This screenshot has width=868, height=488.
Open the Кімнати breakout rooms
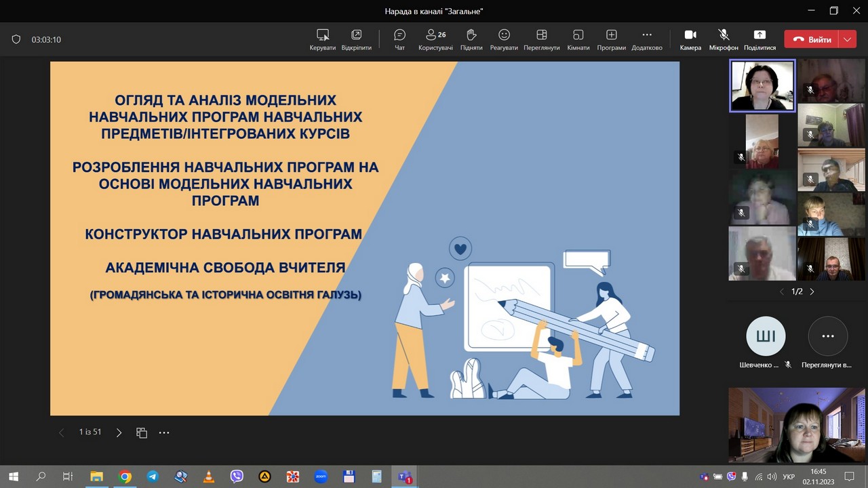[578, 39]
